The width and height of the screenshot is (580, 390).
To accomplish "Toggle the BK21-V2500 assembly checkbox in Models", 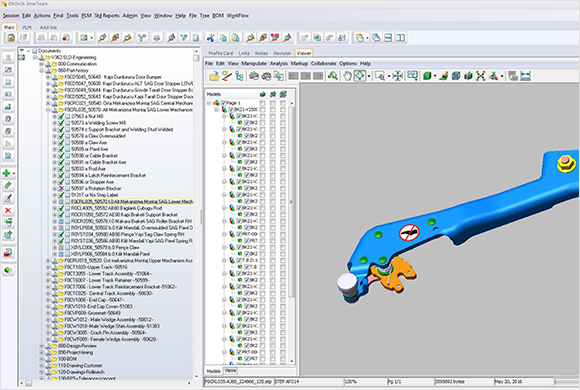I will pos(231,110).
